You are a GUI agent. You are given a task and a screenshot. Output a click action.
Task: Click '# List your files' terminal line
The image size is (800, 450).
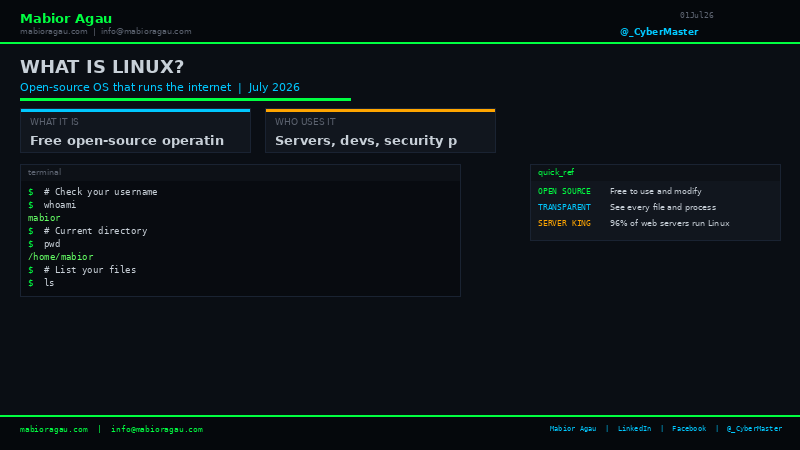[x=90, y=270]
